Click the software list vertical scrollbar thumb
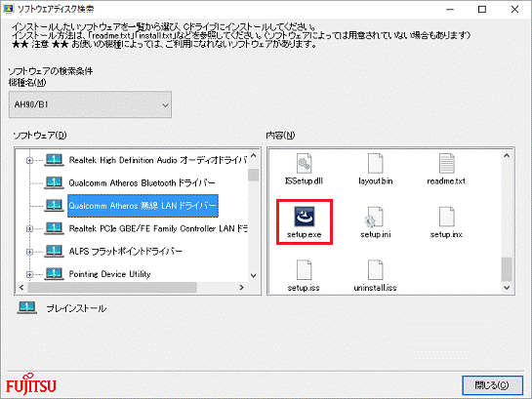The image size is (532, 399). 254,175
